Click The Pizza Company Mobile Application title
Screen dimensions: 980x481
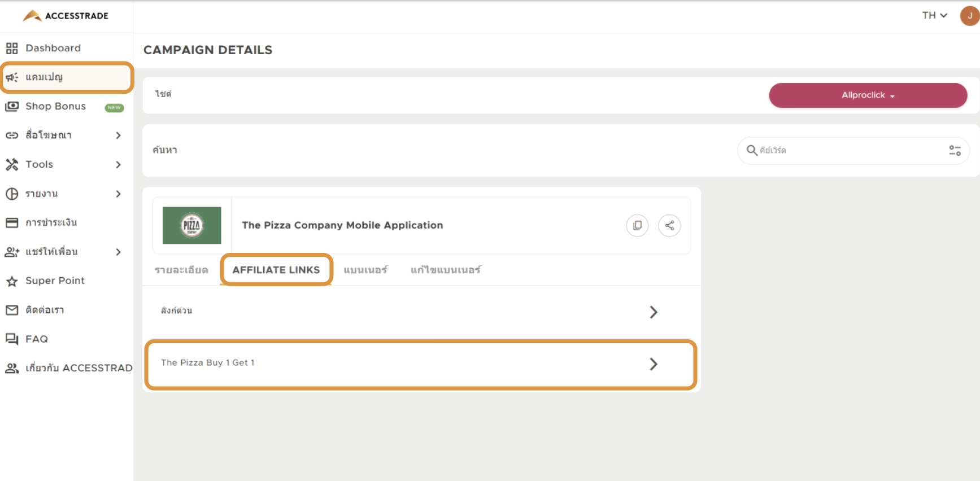click(x=342, y=225)
